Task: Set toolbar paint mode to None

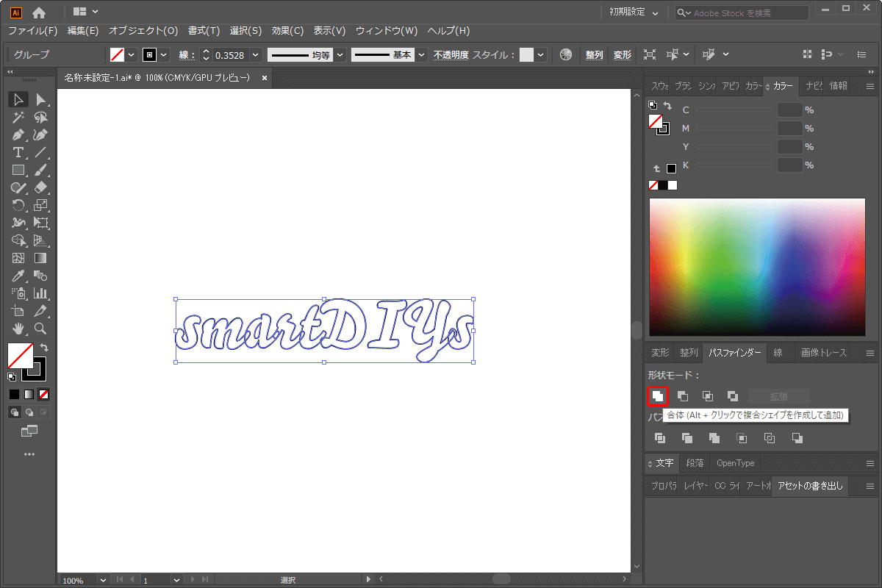Action: (x=43, y=394)
